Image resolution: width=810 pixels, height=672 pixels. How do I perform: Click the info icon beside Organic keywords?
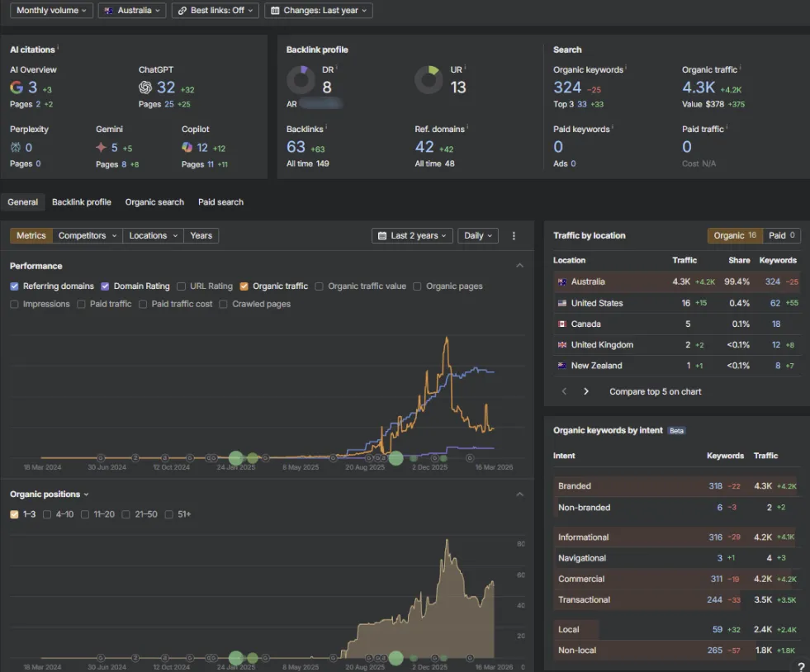[x=626, y=67]
